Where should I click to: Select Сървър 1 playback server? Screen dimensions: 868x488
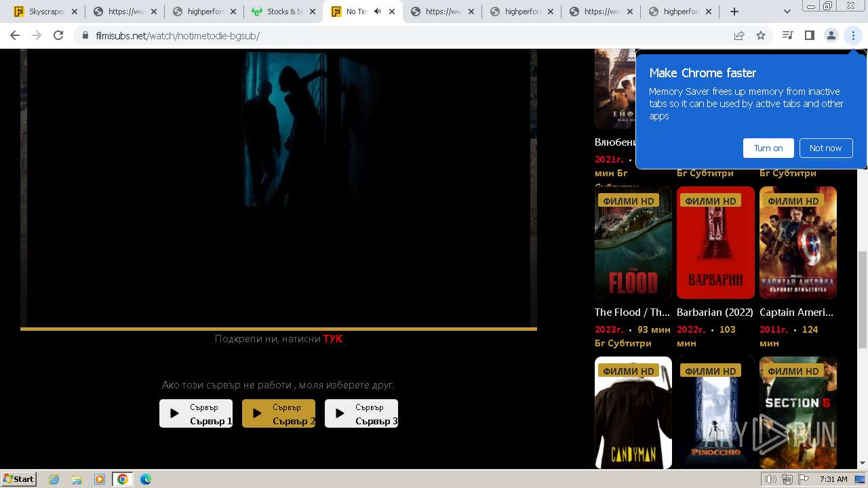pos(196,413)
